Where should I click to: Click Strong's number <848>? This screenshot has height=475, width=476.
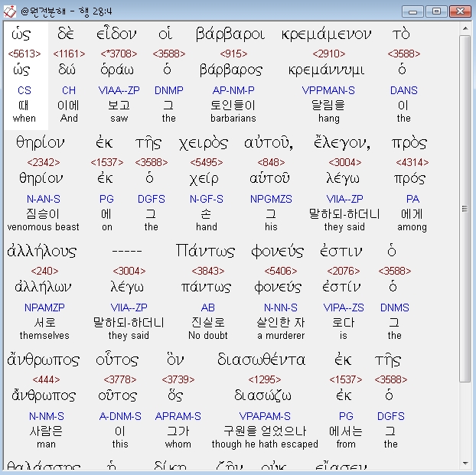click(271, 163)
